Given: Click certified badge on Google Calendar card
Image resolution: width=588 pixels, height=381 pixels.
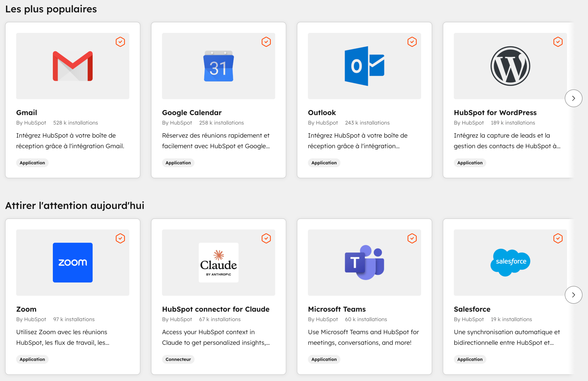Looking at the screenshot, I should [x=266, y=42].
